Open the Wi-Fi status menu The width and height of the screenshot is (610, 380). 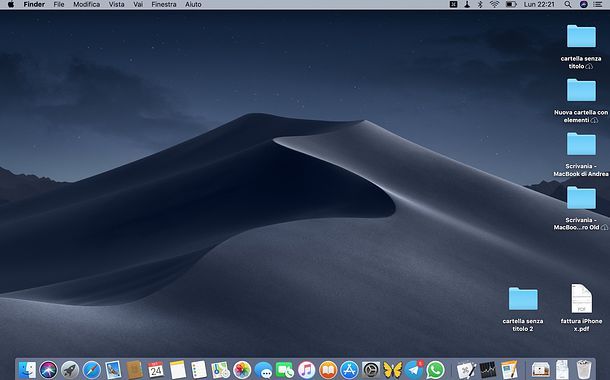(x=494, y=4)
